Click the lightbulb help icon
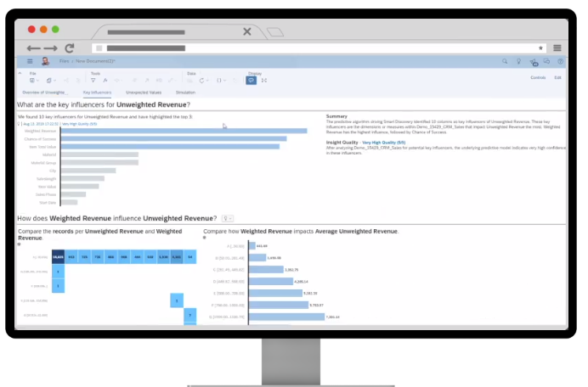The height and width of the screenshot is (387, 588). tap(519, 62)
